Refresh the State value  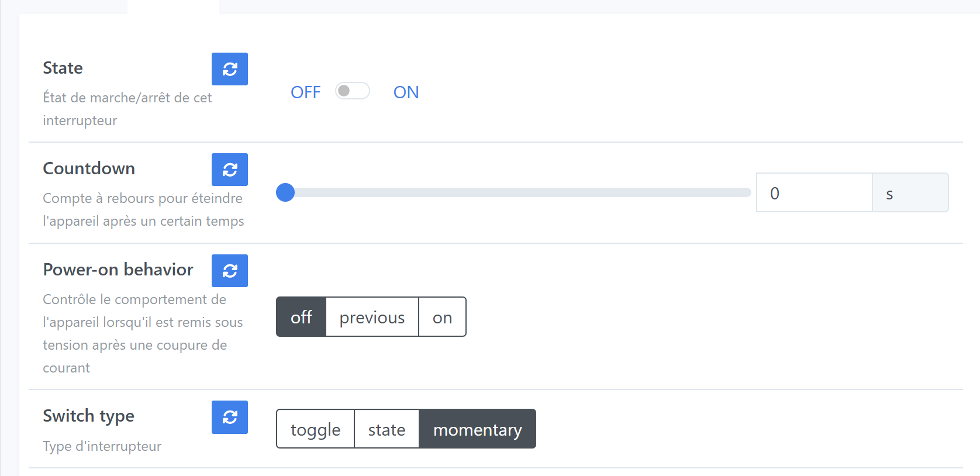tap(230, 69)
